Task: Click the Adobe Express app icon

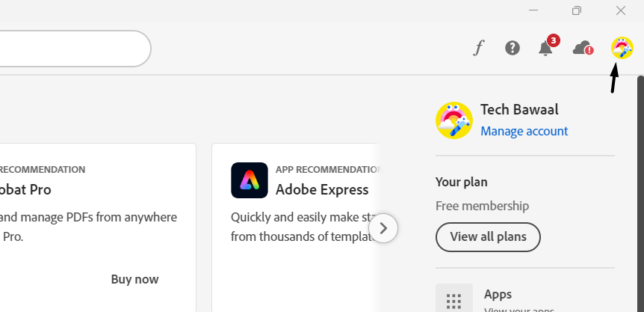Action: pos(250,180)
